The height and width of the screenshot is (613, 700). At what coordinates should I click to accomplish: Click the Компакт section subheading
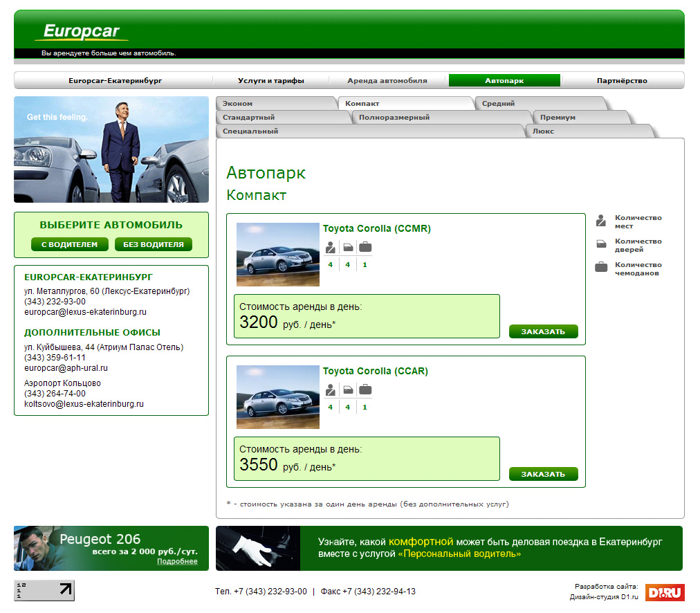click(x=256, y=195)
